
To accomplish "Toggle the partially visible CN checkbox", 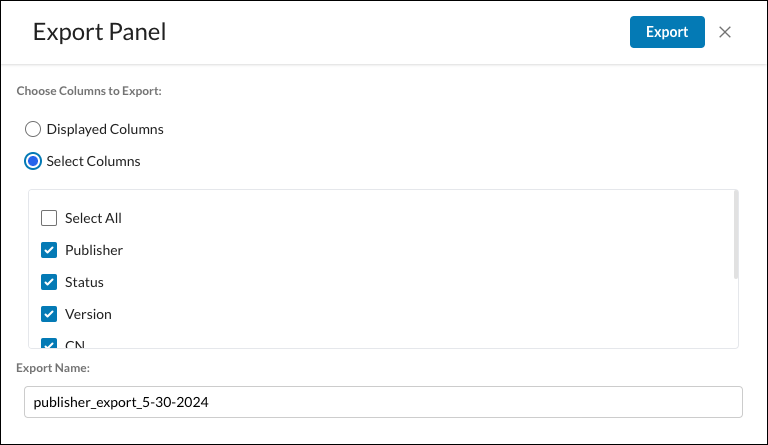I will [49, 343].
